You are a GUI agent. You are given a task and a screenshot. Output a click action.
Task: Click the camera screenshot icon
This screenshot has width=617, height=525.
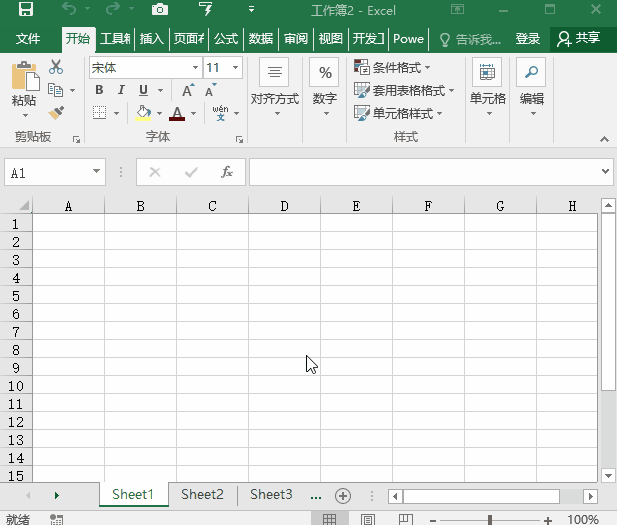(x=160, y=9)
